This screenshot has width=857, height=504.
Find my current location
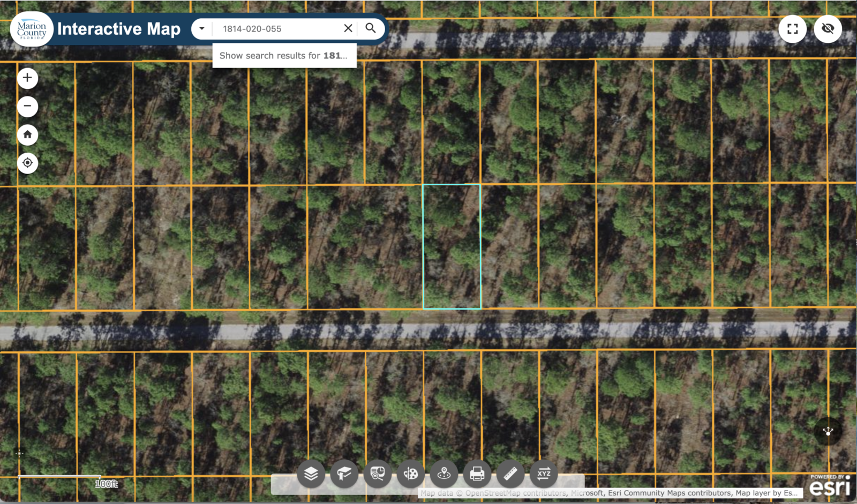[x=27, y=163]
